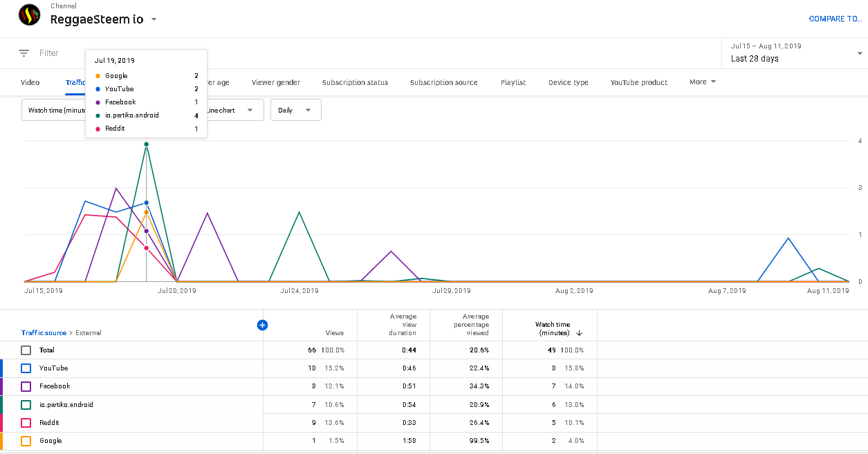Click the blue YouTube data point on Jul 19
Screen dimensions: 868x454
tap(146, 203)
